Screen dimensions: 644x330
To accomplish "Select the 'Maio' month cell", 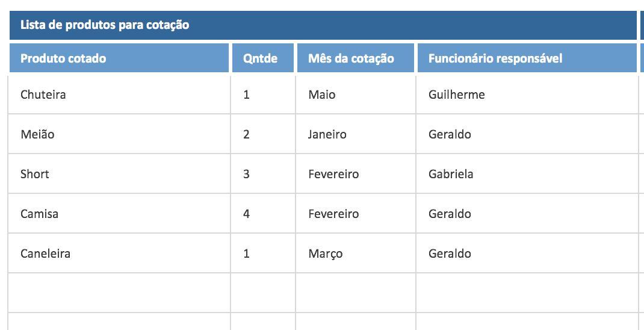I will [355, 95].
